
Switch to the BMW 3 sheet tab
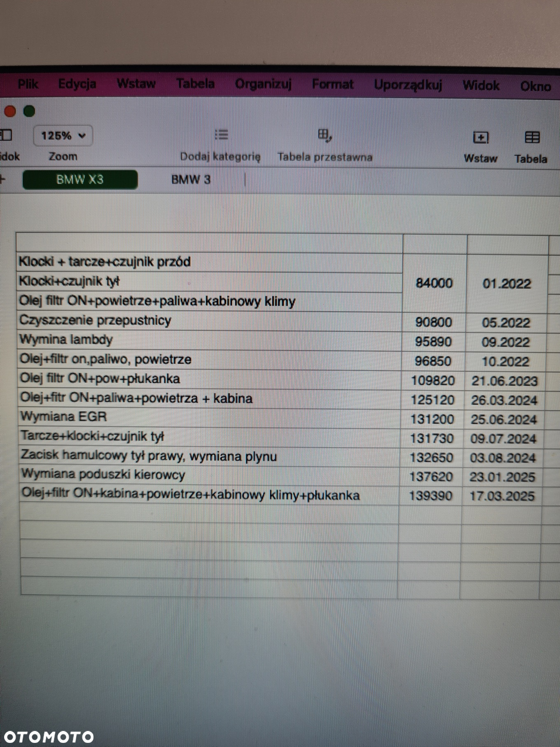click(191, 180)
